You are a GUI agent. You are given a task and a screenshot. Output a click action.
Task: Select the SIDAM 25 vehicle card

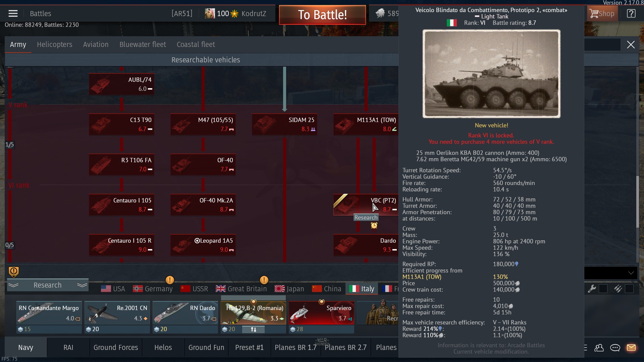tap(284, 124)
